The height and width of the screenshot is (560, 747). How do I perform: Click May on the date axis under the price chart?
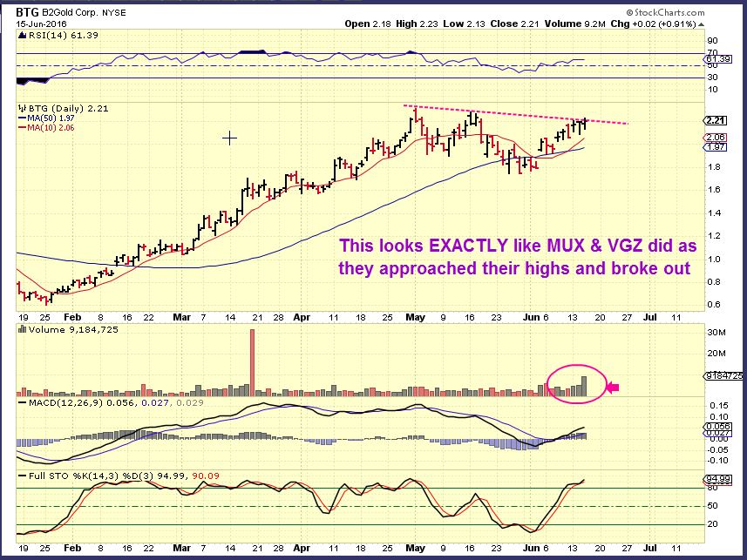pos(416,317)
